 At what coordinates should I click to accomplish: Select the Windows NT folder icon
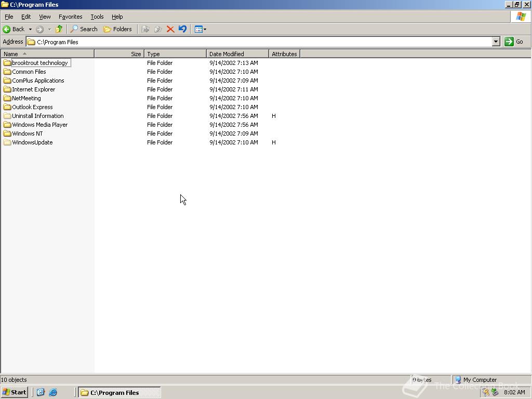point(7,134)
